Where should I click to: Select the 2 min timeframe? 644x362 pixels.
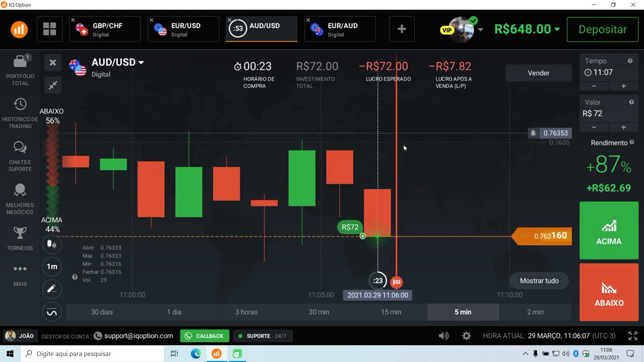(535, 312)
